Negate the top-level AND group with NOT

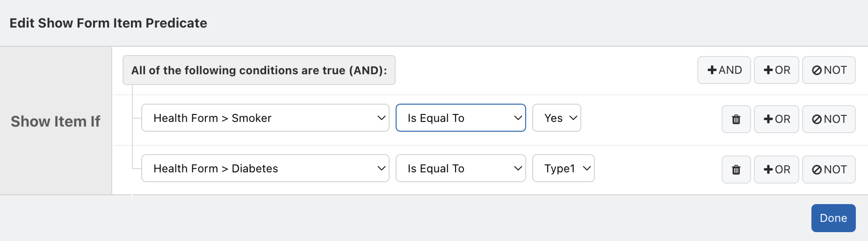click(828, 70)
